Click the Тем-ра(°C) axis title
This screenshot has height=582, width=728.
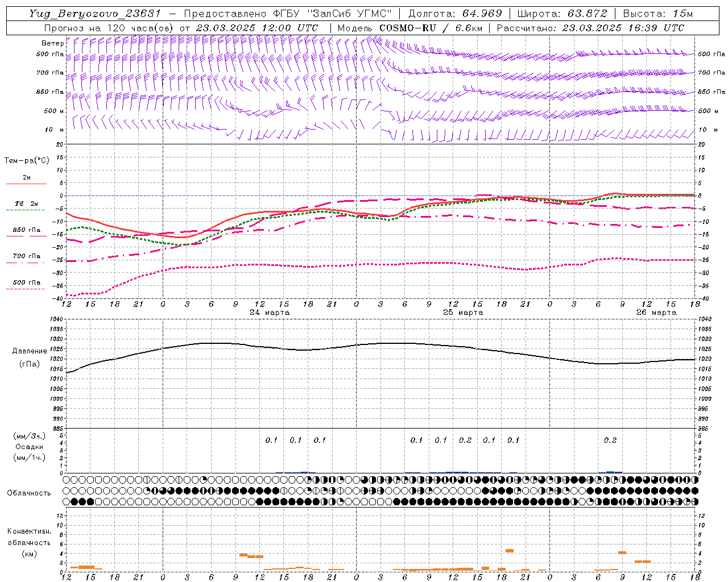[27, 161]
